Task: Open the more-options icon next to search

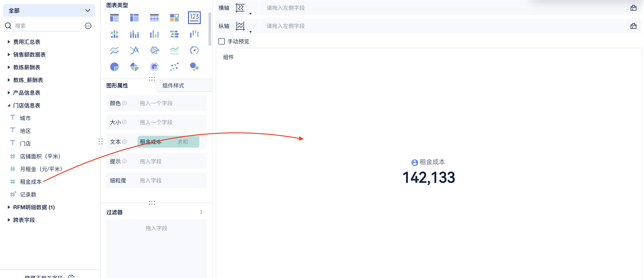Action: 88,26
